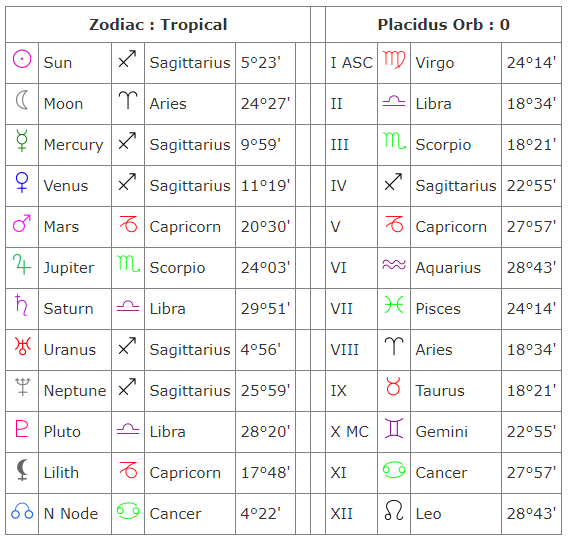
Task: Click the pink Pluto glyph
Action: 22,428
